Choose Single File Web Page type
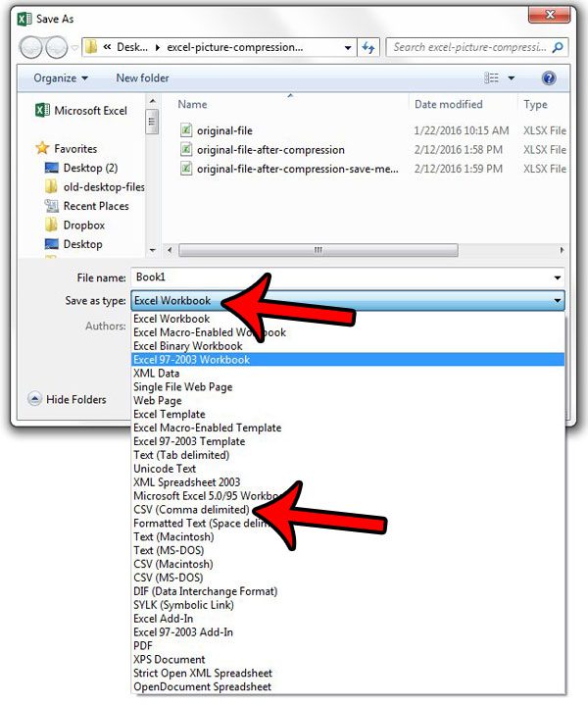Screen dimensions: 588x705 (349, 386)
